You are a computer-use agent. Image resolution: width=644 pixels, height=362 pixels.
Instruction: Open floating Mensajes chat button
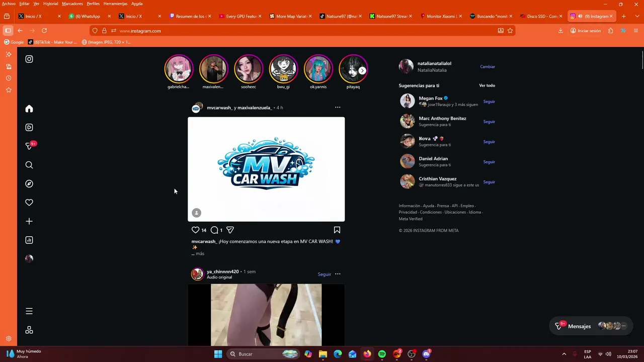pos(591,326)
